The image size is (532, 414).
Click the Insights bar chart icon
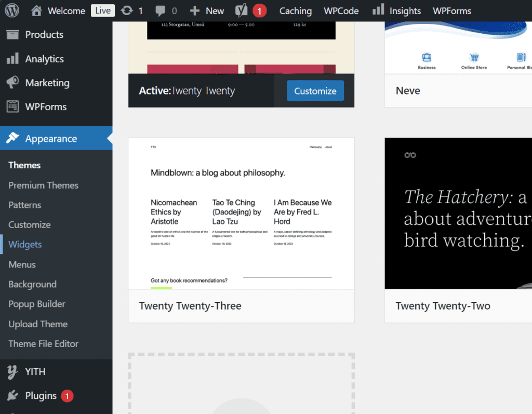point(378,9)
